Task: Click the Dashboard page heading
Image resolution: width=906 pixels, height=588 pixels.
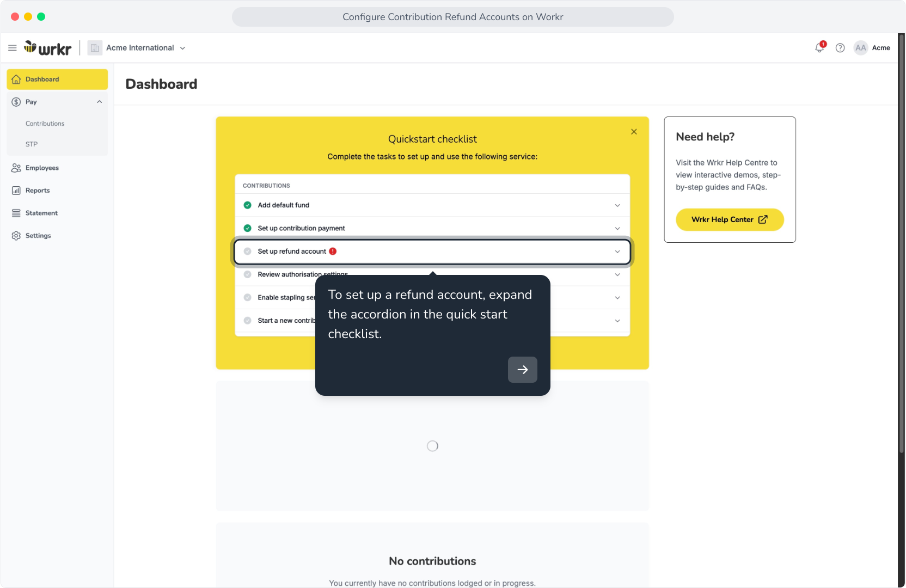Action: point(161,84)
